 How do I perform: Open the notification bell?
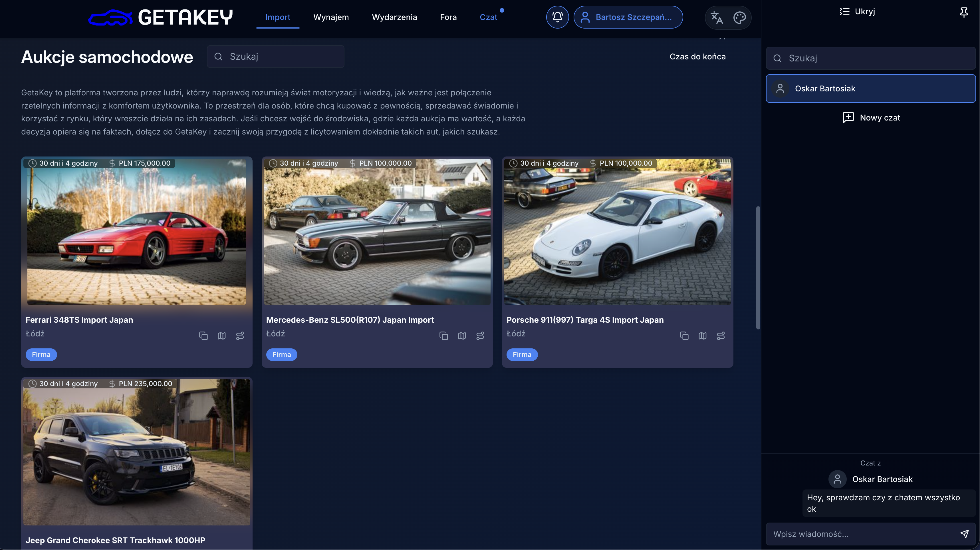pyautogui.click(x=557, y=17)
